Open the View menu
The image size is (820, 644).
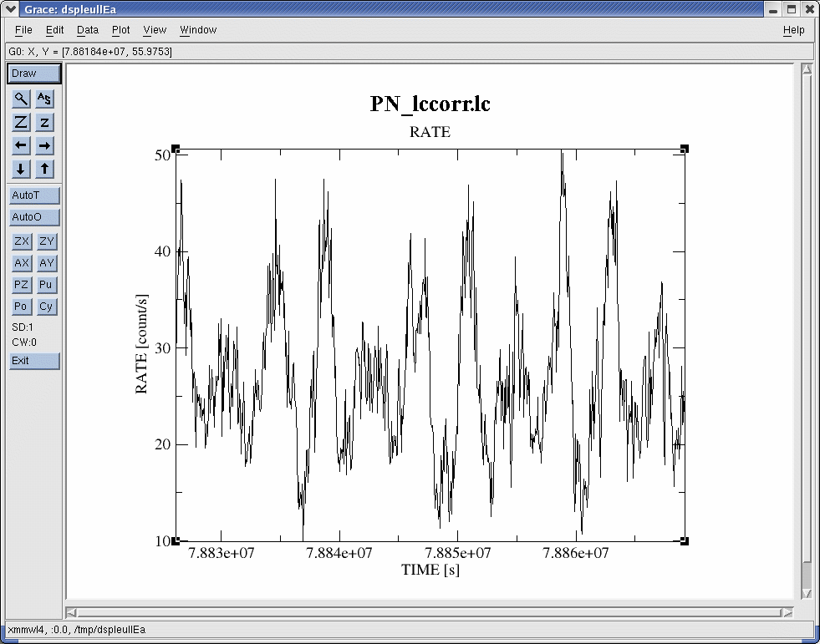coord(155,30)
